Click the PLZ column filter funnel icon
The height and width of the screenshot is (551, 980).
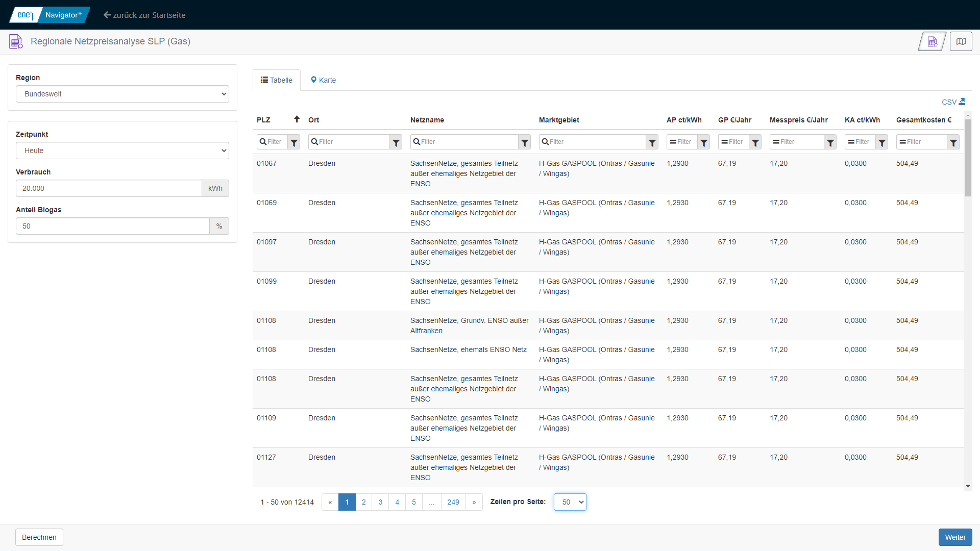294,142
